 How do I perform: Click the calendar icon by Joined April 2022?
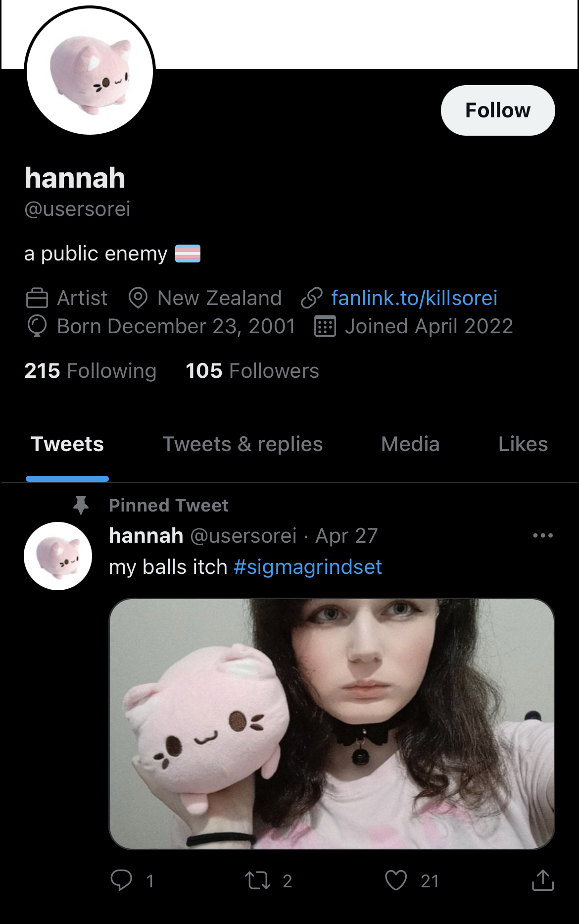[325, 326]
